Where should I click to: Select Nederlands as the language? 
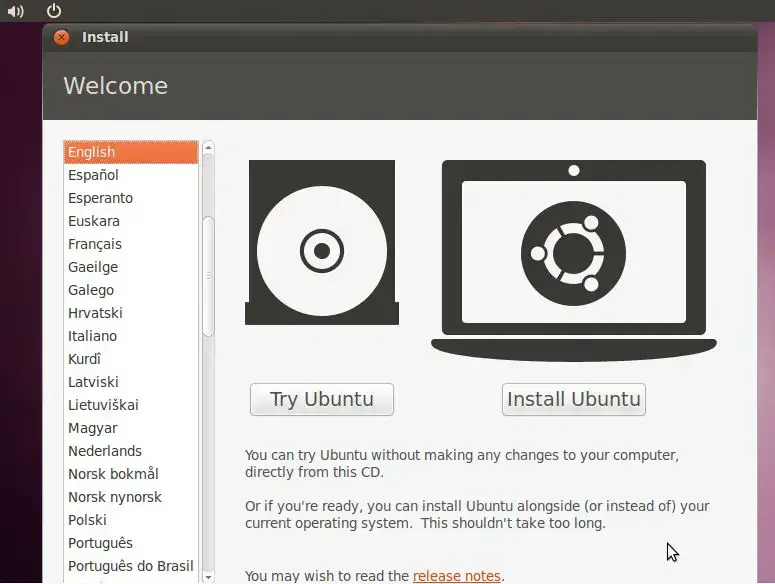point(105,451)
